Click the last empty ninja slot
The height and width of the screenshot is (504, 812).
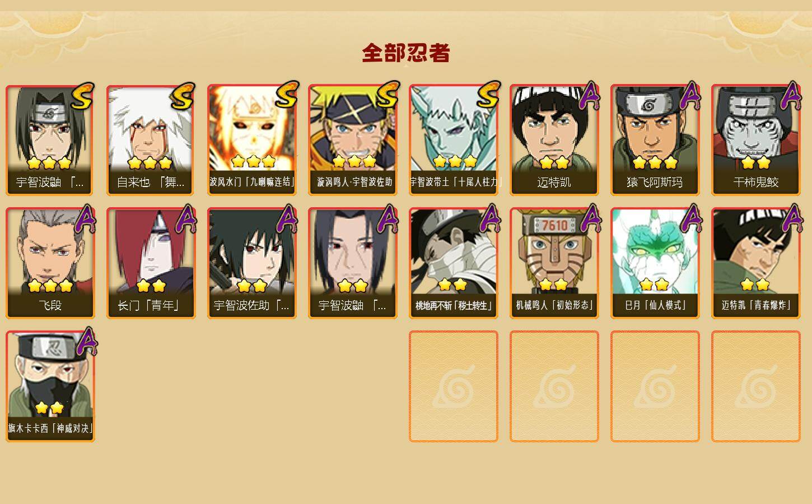755,386
